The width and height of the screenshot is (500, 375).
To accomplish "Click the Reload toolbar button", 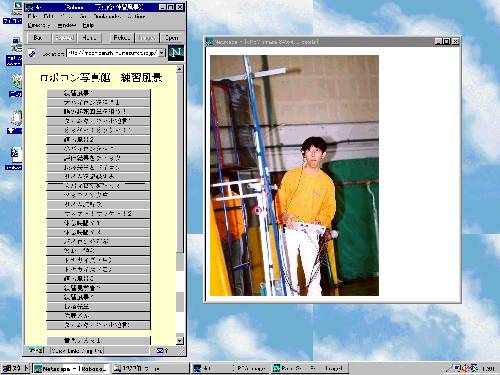I will [x=122, y=38].
